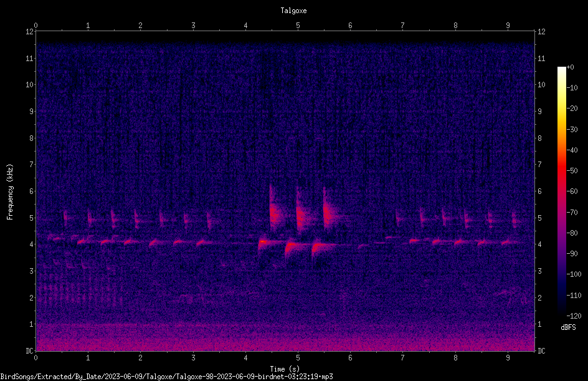
Task: Click the -20 label on the color scale
Action: 572,109
